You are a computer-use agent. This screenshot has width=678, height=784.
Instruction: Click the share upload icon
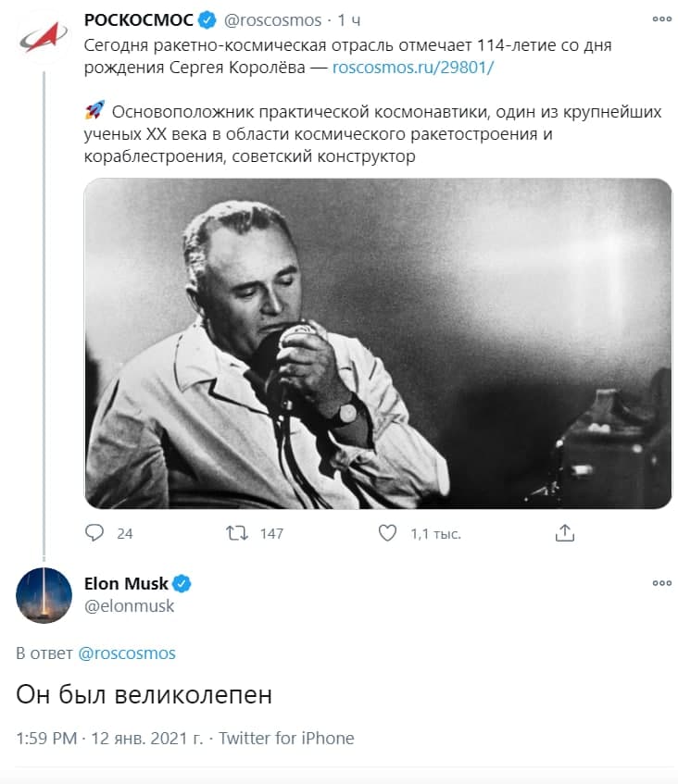(565, 533)
